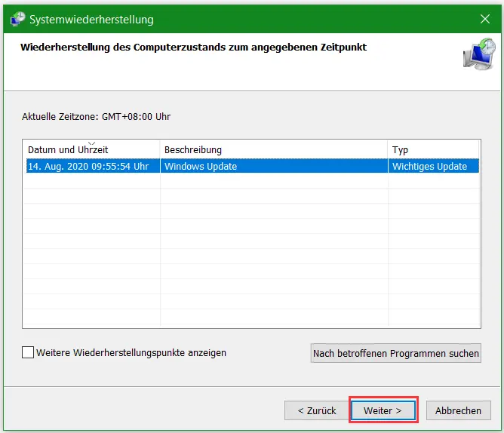
Task: Go back with the '< Zurück' button
Action: [316, 410]
